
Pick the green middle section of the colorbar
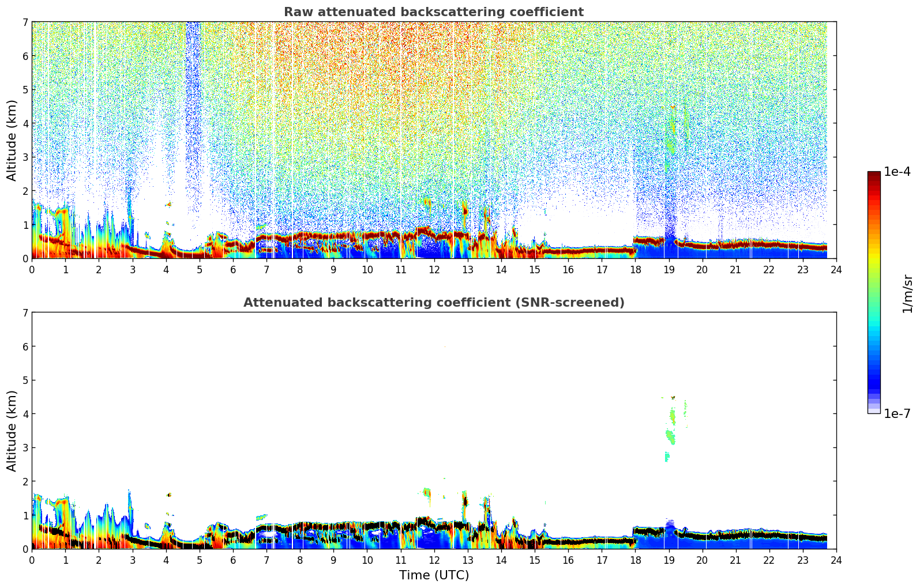874,288
